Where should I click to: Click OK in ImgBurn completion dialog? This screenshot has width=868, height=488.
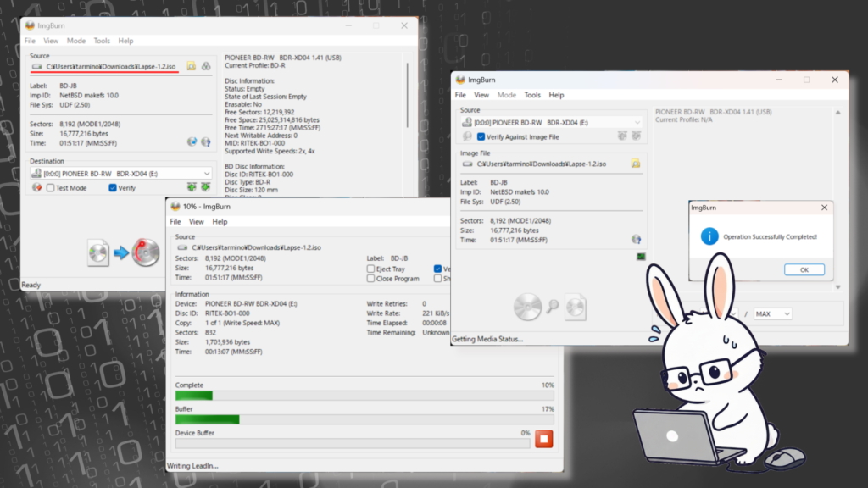tap(804, 269)
